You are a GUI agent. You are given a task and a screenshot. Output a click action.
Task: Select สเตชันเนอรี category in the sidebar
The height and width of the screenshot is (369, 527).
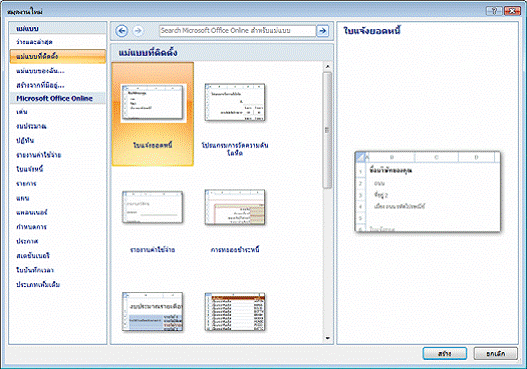pyautogui.click(x=33, y=256)
